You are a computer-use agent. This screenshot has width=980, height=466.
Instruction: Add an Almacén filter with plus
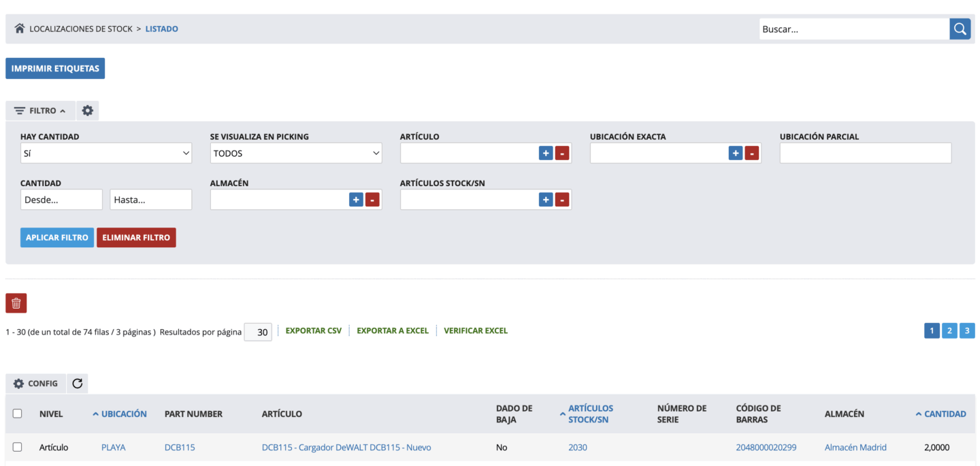click(355, 200)
